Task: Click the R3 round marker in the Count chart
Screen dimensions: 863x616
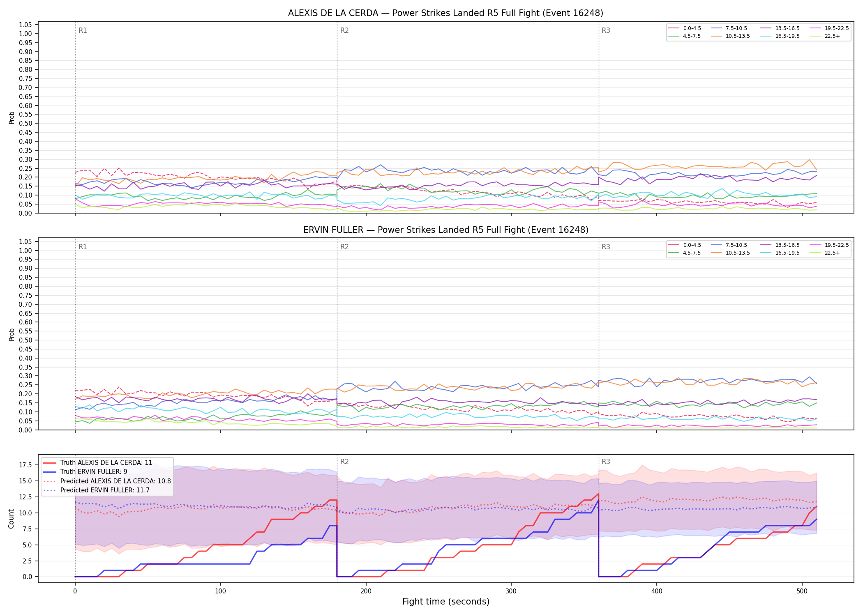Action: [606, 462]
